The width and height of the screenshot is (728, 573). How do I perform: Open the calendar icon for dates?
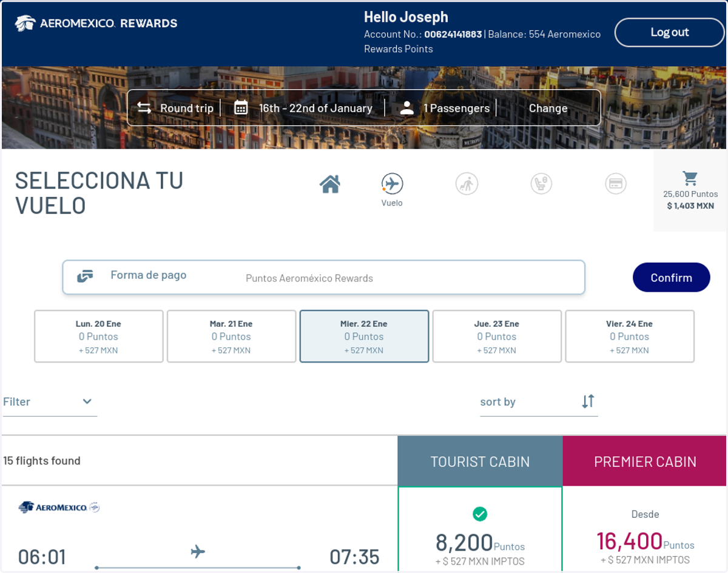(241, 108)
